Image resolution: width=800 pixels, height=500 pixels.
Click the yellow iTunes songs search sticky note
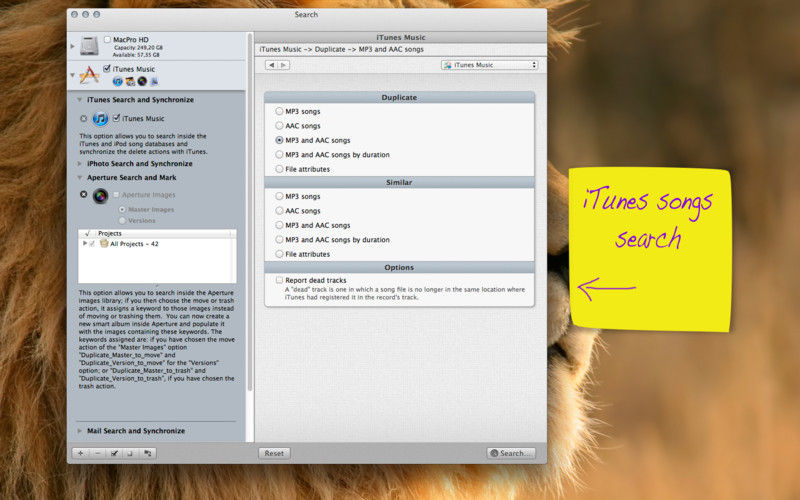[650, 249]
